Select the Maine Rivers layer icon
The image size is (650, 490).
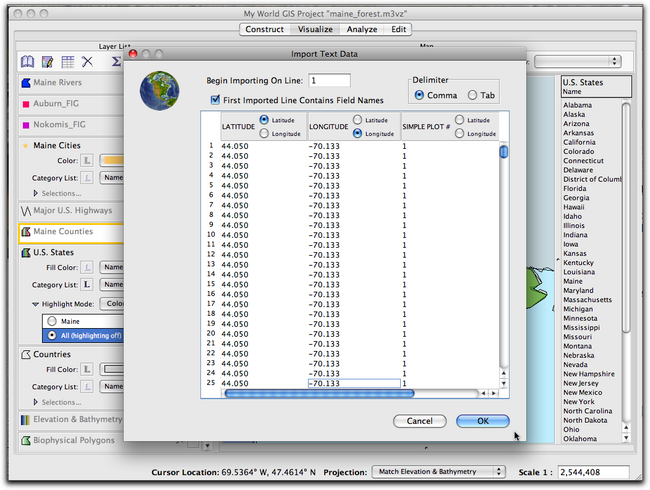(x=26, y=82)
